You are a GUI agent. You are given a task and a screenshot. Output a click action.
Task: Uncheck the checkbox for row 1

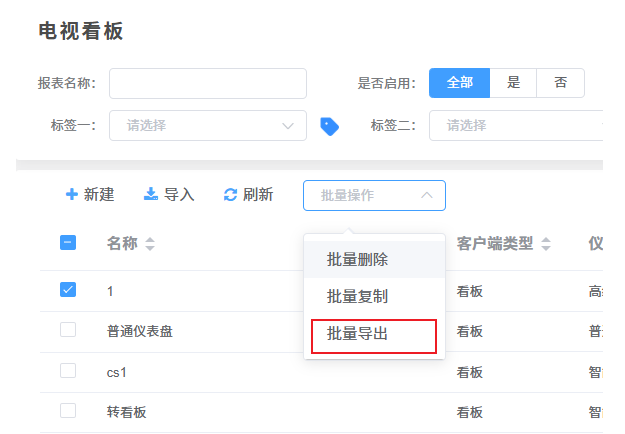click(x=68, y=290)
